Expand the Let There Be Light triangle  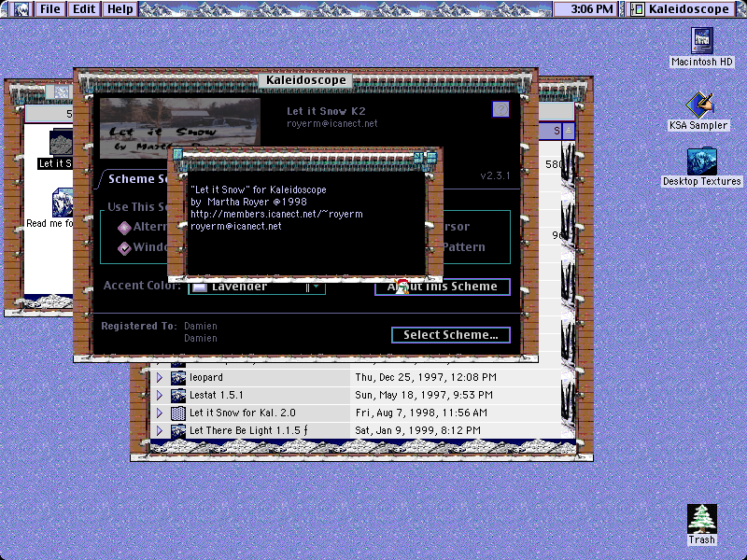160,430
